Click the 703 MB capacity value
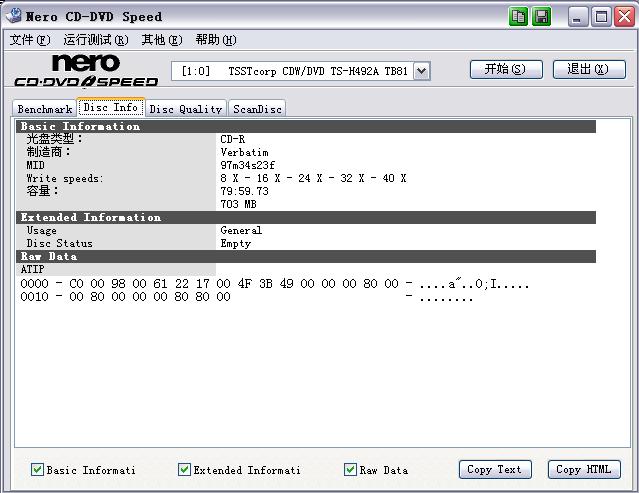Screen dimensions: 639x493 pyautogui.click(x=238, y=204)
